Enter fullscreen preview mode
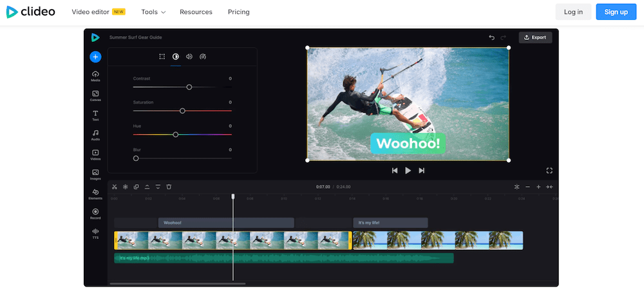The height and width of the screenshot is (295, 644). tap(549, 171)
